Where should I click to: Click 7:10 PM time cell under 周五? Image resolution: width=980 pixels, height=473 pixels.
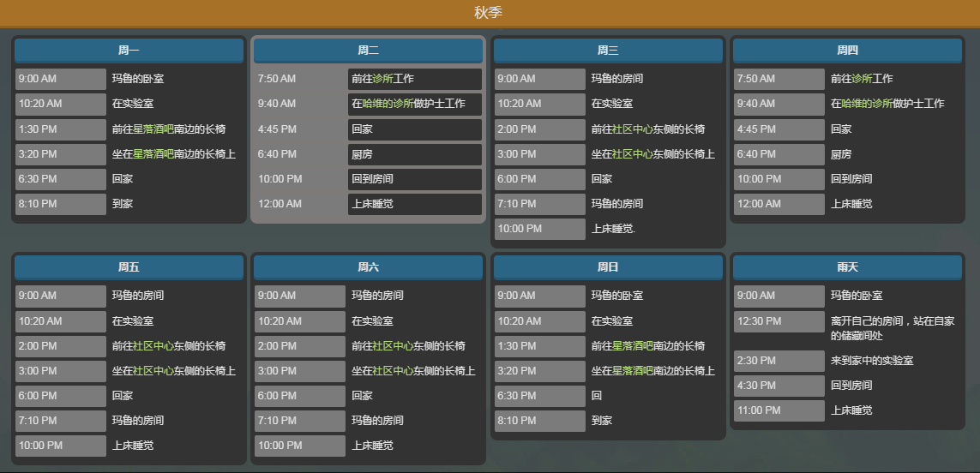(61, 421)
